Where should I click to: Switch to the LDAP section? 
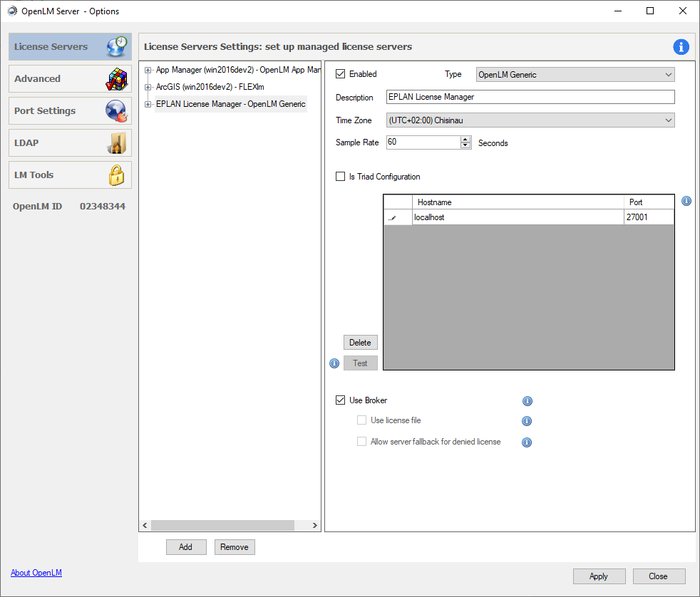(70, 143)
